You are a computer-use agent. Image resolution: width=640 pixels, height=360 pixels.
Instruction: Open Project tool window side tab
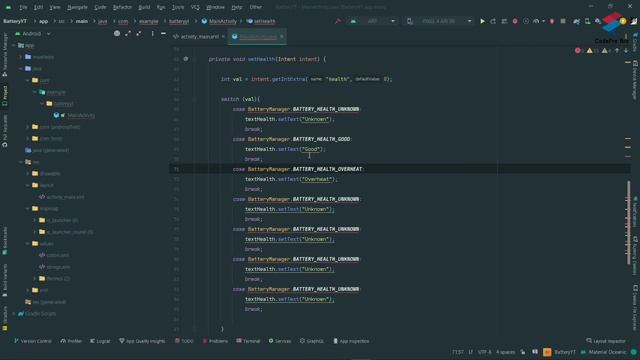[x=5, y=96]
